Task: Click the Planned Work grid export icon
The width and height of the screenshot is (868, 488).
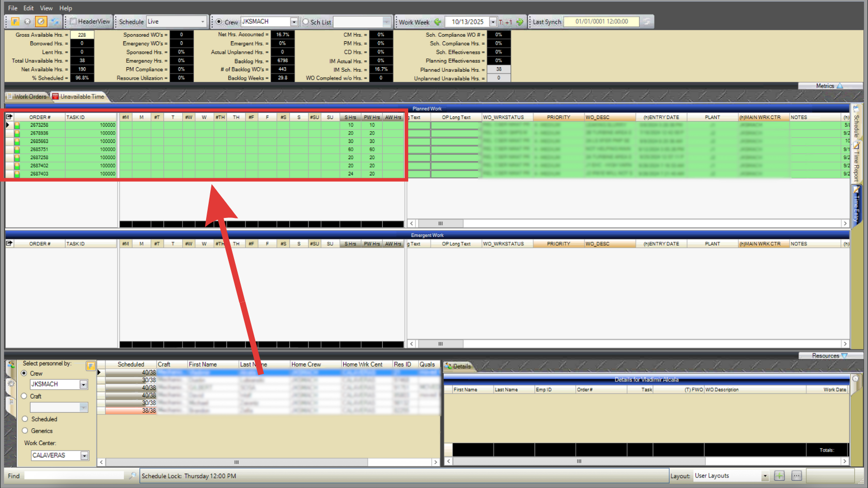Action: 9,117
